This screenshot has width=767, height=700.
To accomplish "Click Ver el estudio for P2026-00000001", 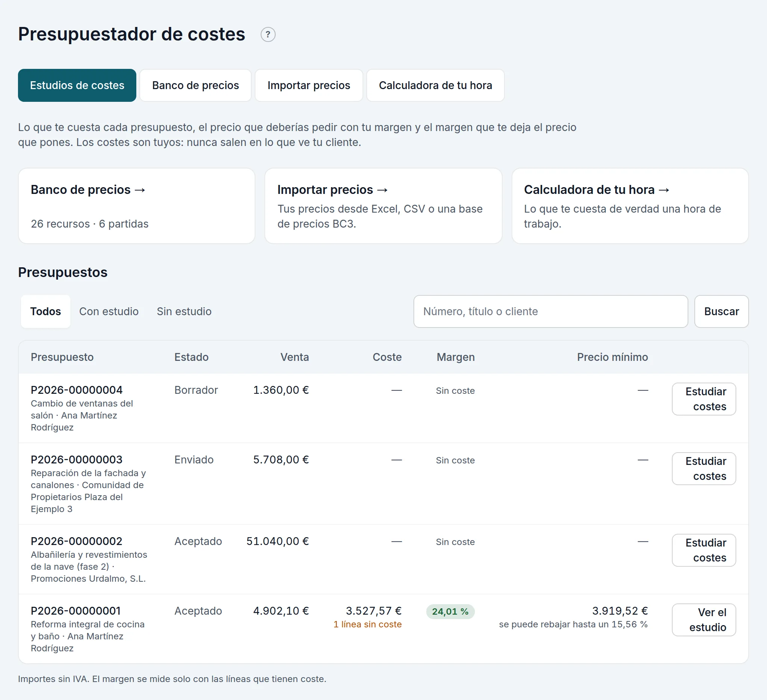I will click(x=704, y=620).
